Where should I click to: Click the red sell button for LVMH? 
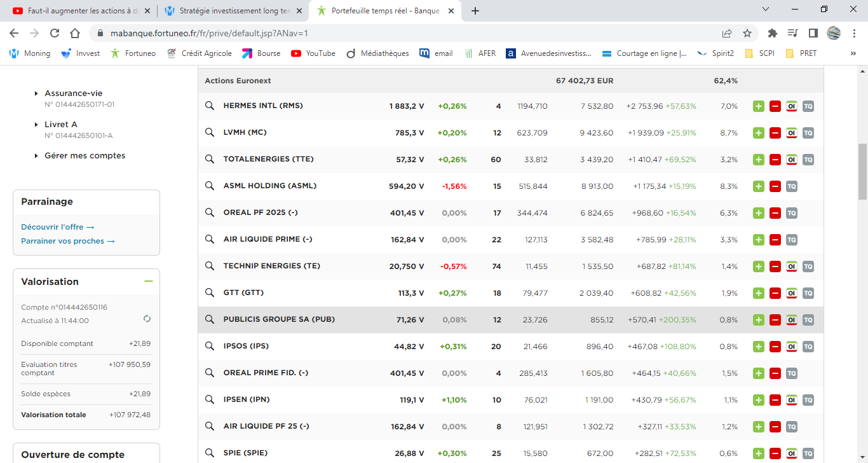(775, 133)
